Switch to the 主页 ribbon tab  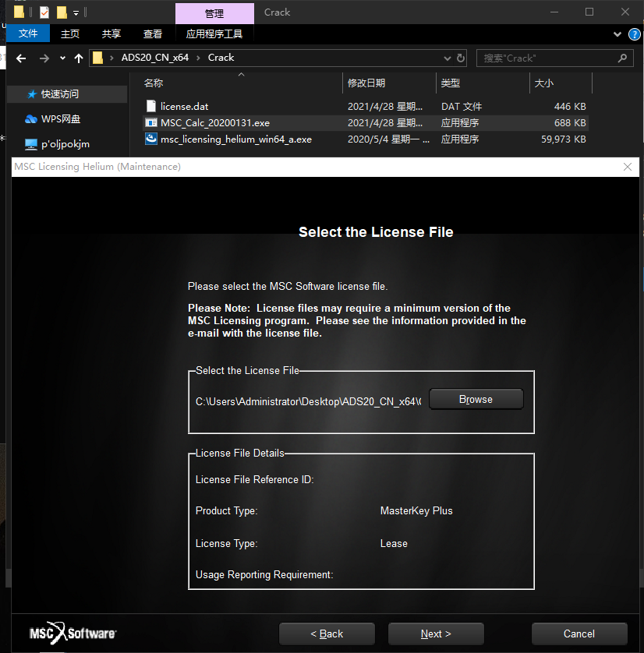click(70, 34)
